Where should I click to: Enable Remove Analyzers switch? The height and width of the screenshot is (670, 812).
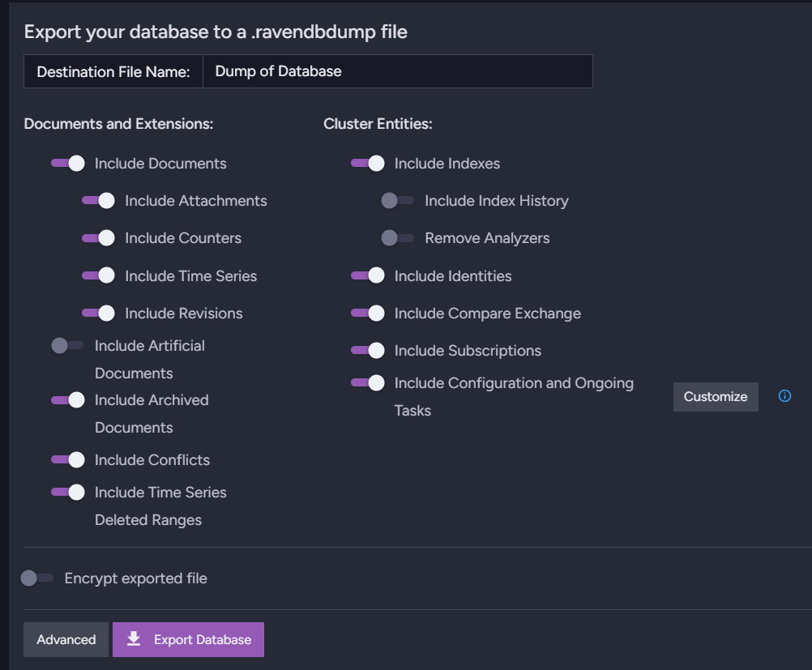coord(398,237)
